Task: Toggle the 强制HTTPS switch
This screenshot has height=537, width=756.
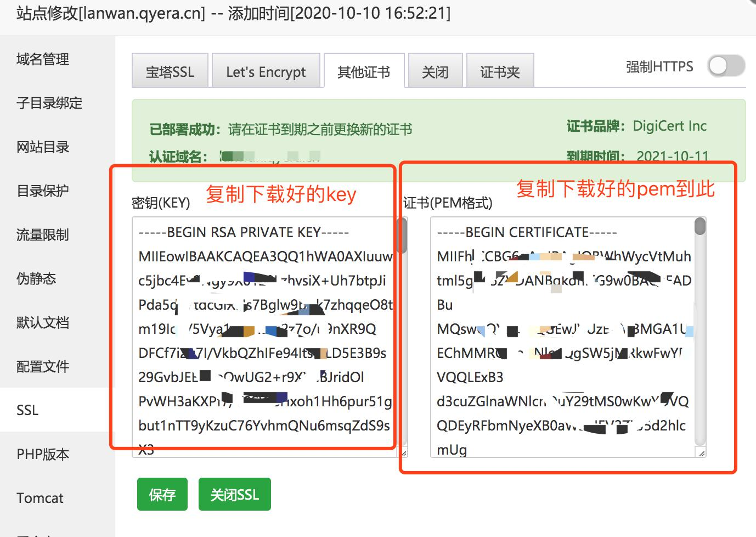Action: pos(726,66)
